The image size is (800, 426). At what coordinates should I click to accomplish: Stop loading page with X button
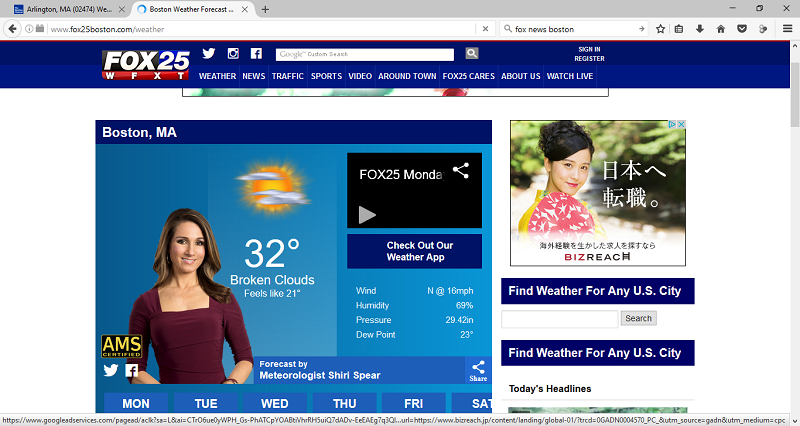coord(485,29)
